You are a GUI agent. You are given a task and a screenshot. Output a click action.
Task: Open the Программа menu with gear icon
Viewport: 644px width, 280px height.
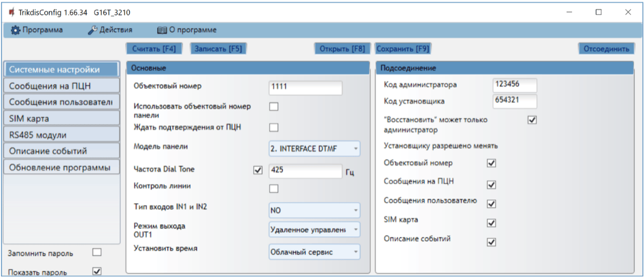(36, 30)
